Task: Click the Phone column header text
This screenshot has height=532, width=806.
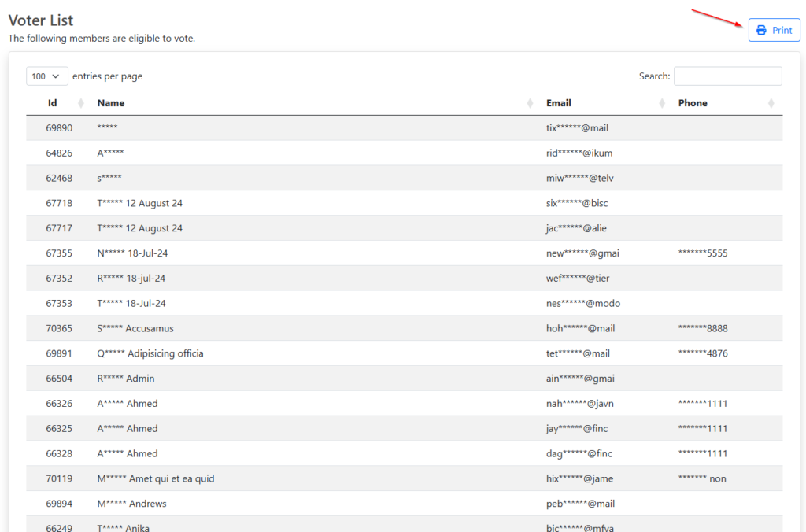Action: 693,103
